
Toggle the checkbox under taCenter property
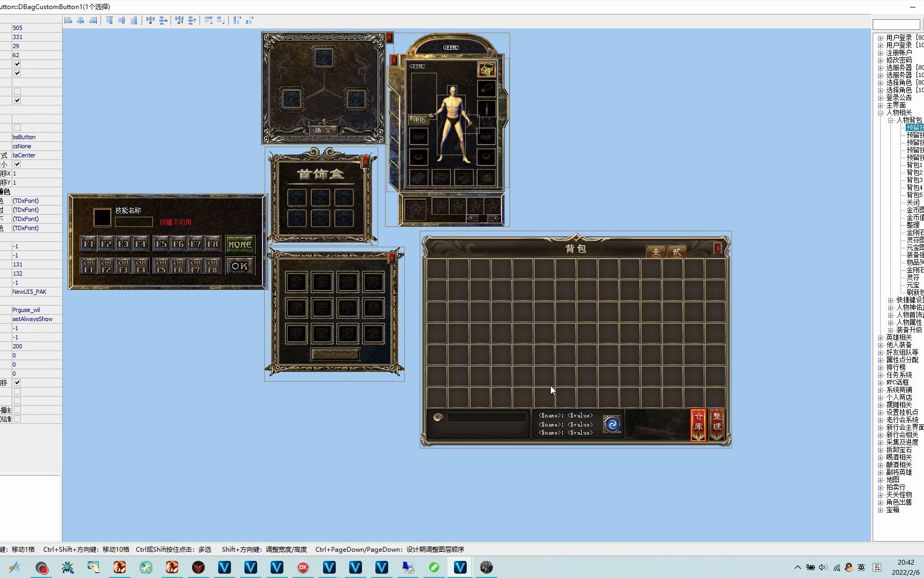click(x=17, y=164)
